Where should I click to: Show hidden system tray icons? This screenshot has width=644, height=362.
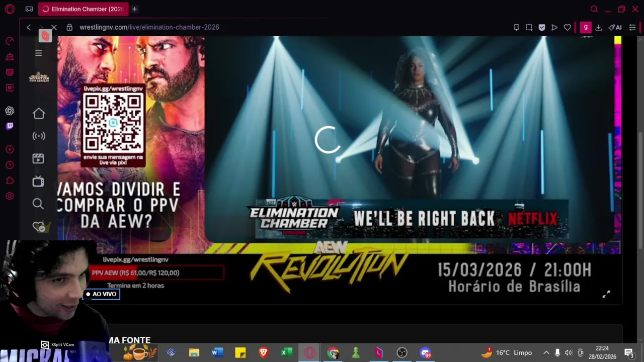pos(546,352)
